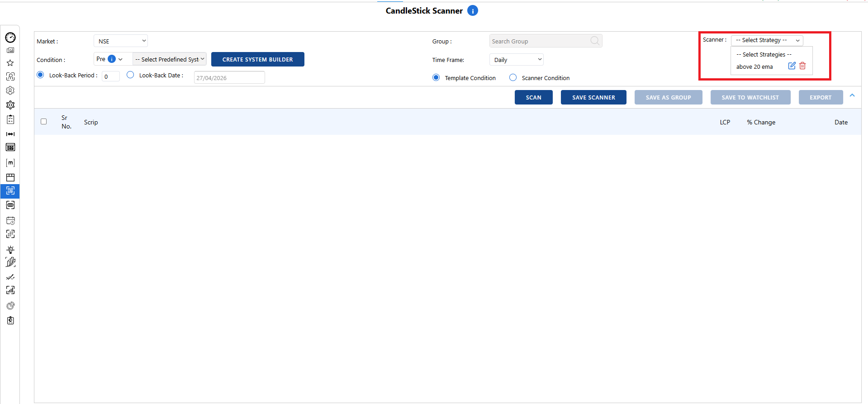Image resolution: width=868 pixels, height=404 pixels.
Task: Open the Market NSE dropdown
Action: click(x=121, y=41)
